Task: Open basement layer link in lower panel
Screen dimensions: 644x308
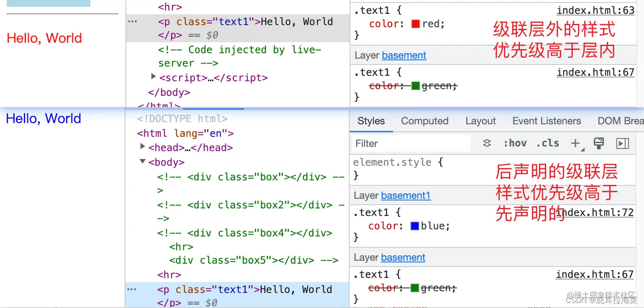Action: pyautogui.click(x=403, y=257)
